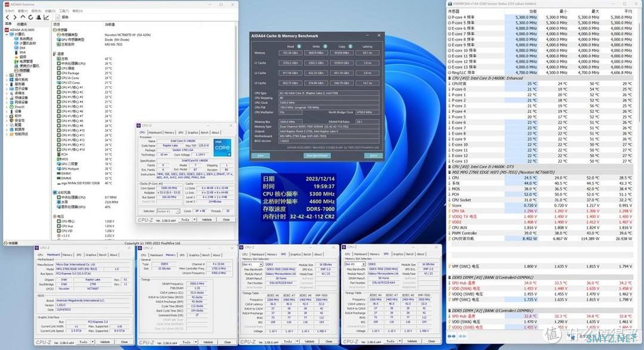Image resolution: width=644 pixels, height=350 pixels.
Task: Select the Ring/LLC 频率 row in HWiNFO
Action: pos(540,72)
